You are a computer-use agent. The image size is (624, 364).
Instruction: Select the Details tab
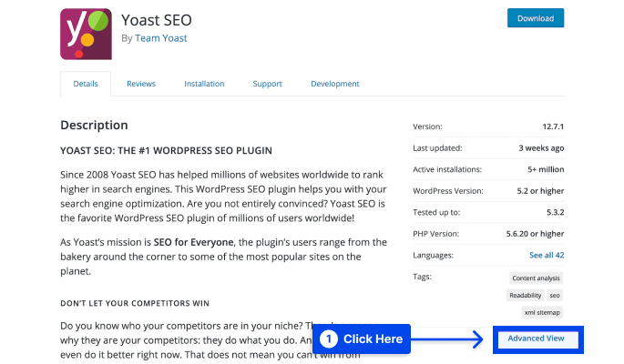(x=86, y=84)
